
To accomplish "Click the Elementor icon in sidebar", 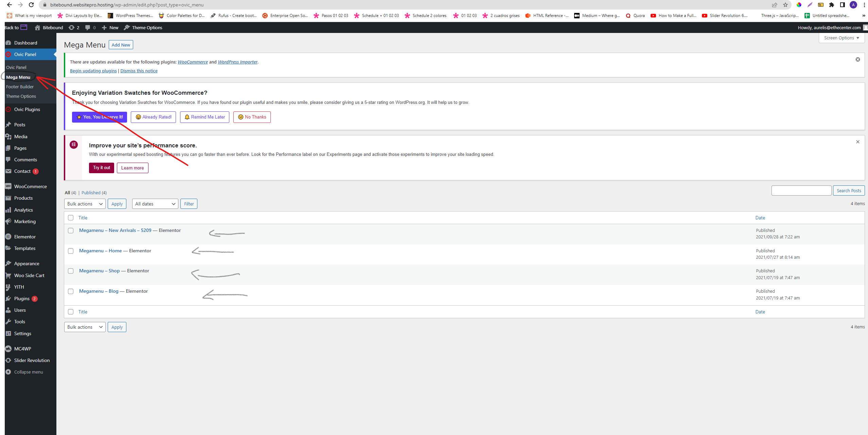I will pos(8,237).
